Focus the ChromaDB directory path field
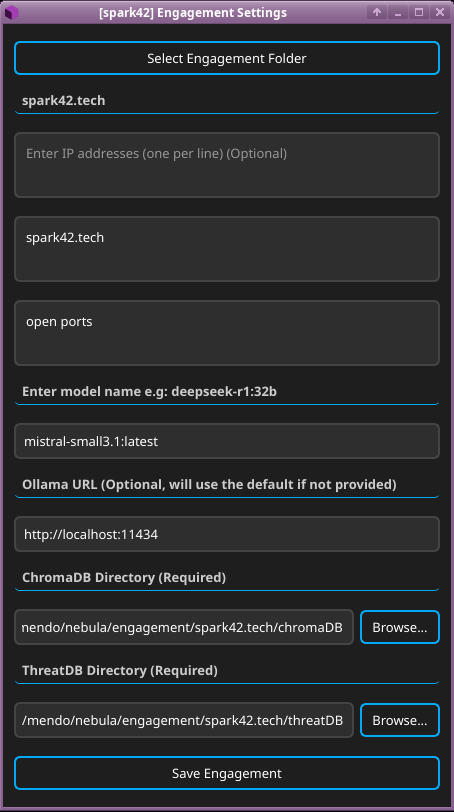This screenshot has width=454, height=812. 184,627
